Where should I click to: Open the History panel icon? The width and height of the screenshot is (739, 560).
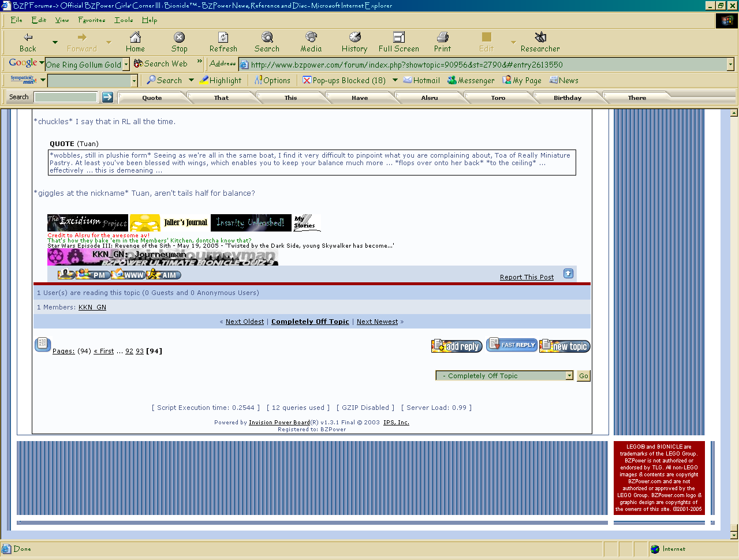pos(354,42)
